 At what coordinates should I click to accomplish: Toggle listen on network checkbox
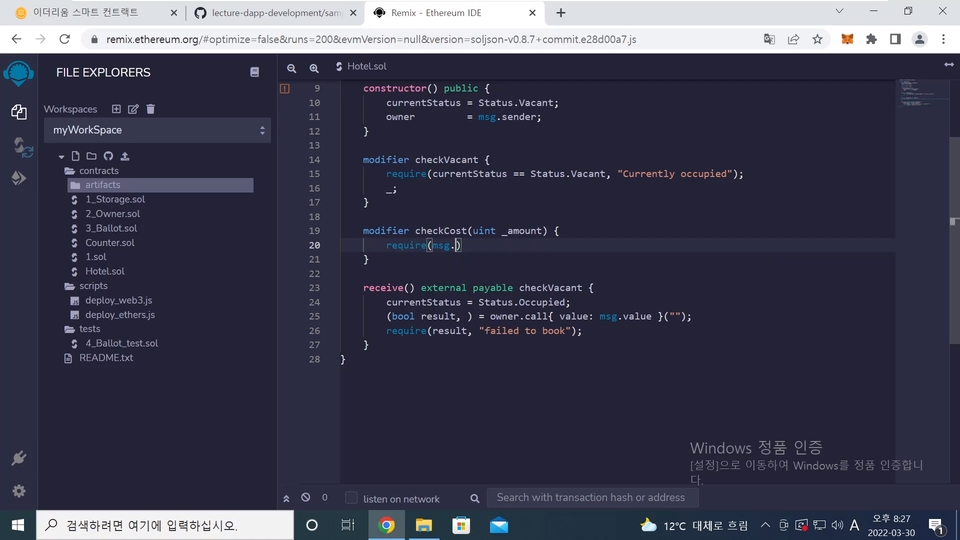351,498
